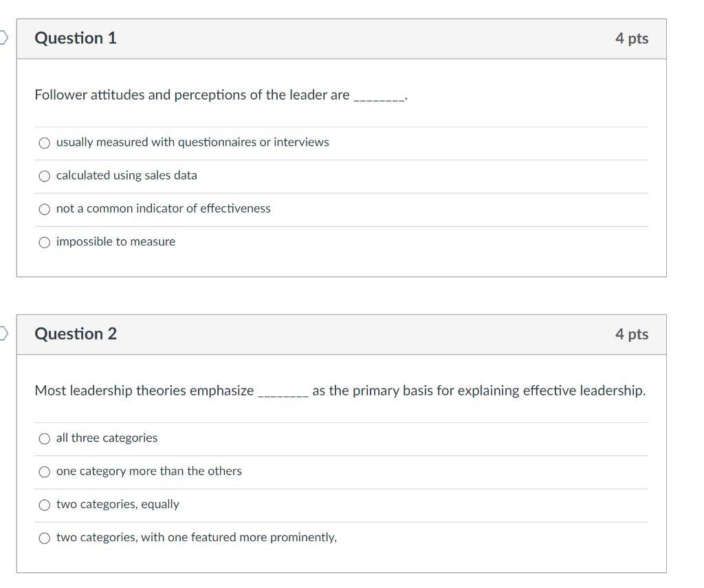
Task: Click the gray title bar of Question 1
Action: tap(344, 39)
